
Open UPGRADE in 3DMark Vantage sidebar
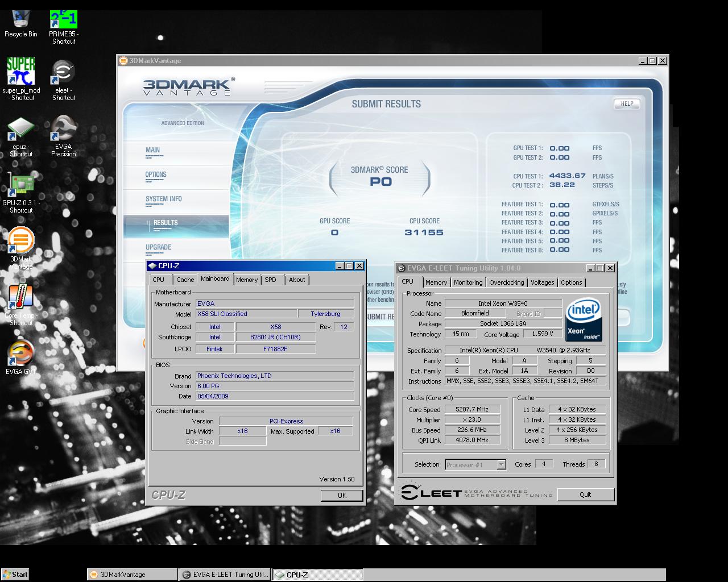click(158, 248)
